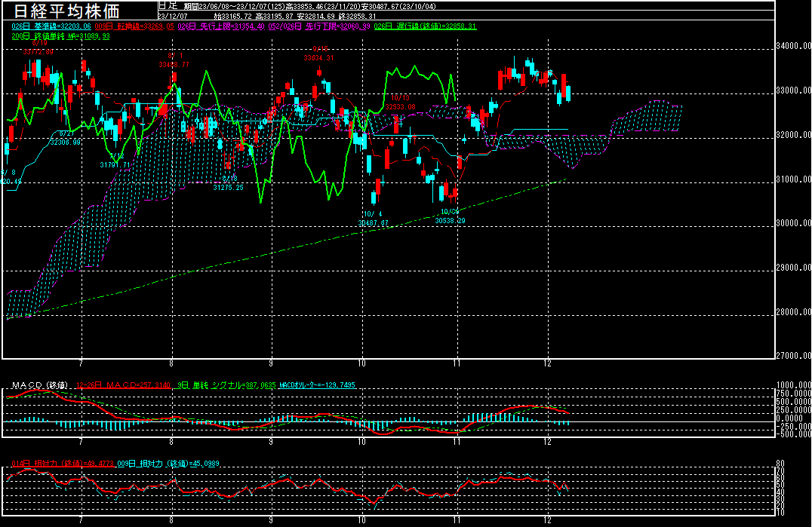Click the 6/19 high label 33772.89
The width and height of the screenshot is (812, 527).
pyautogui.click(x=38, y=52)
